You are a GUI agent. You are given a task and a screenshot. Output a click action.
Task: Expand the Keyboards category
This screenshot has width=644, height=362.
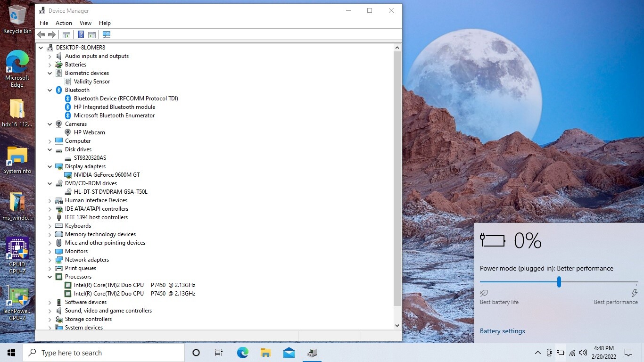point(50,226)
